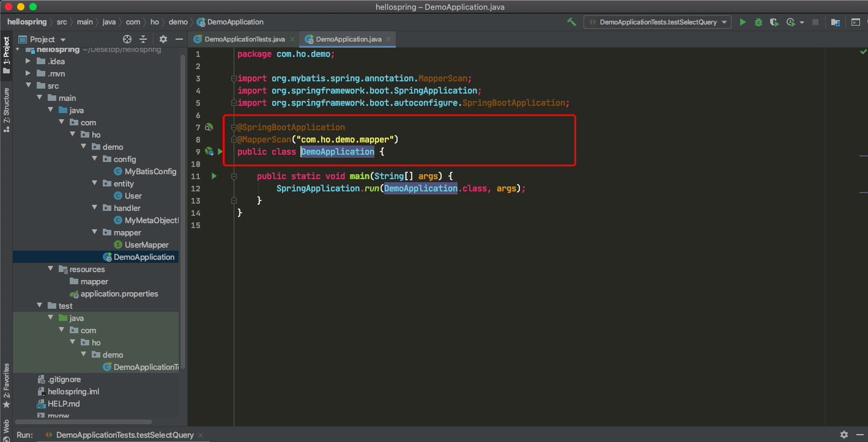
Task: Place the cursor on the @MapperScan annotation
Action: 264,139
